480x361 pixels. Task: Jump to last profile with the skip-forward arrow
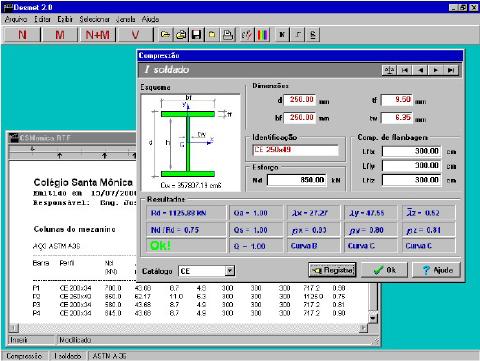point(451,70)
